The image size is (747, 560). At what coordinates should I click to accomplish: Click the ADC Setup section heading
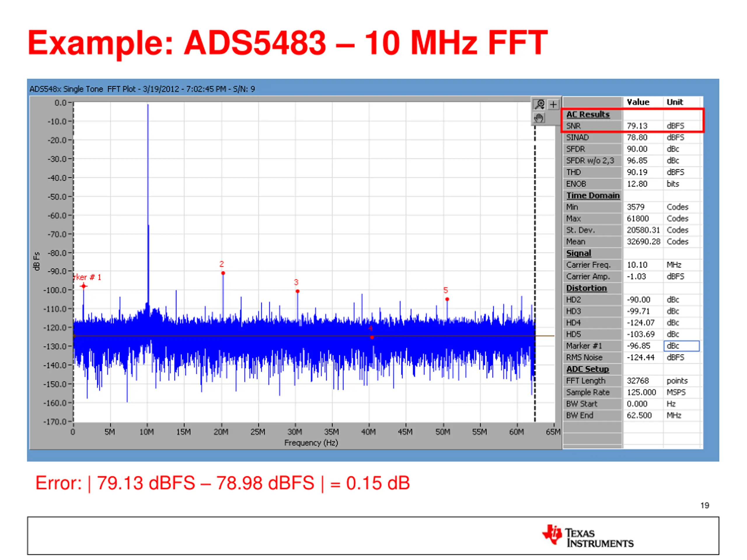pyautogui.click(x=588, y=369)
